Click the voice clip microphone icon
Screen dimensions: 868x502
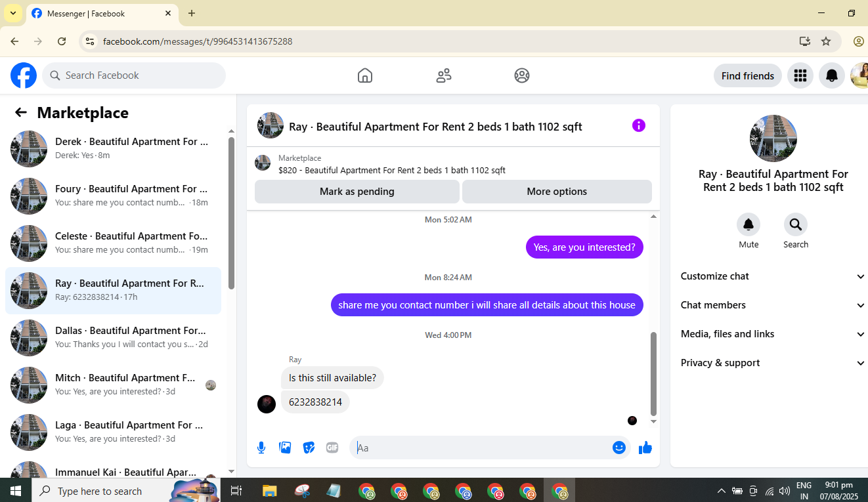point(261,448)
